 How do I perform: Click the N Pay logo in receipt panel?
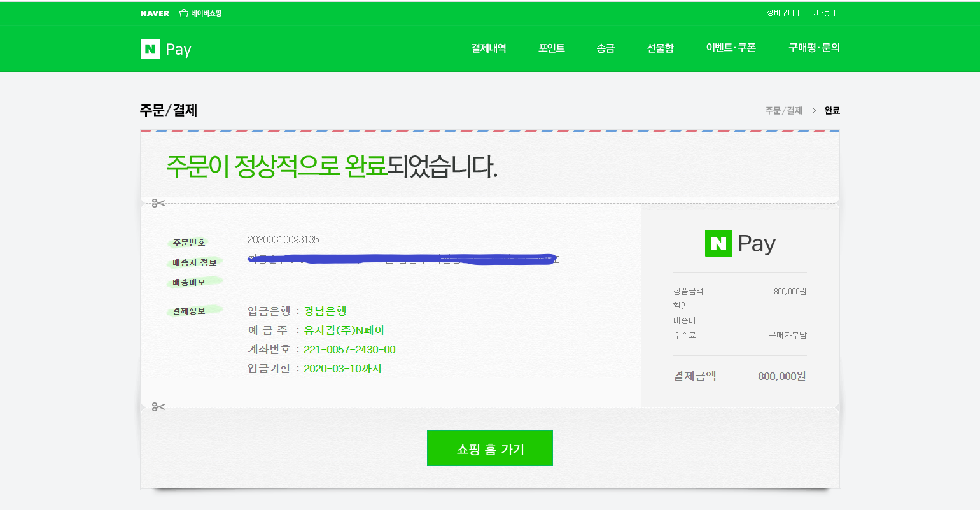pos(740,243)
